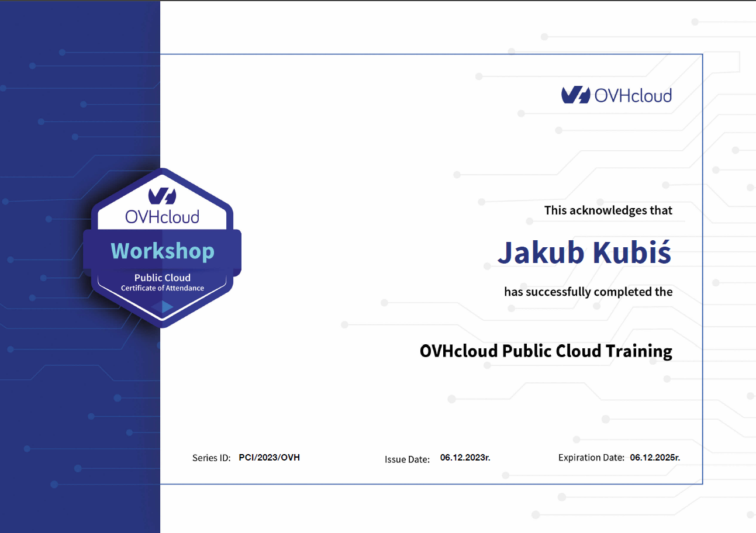Screen dimensions: 756x533
Task: Select the expiration date 06.12.2025r.
Action: tap(655, 458)
